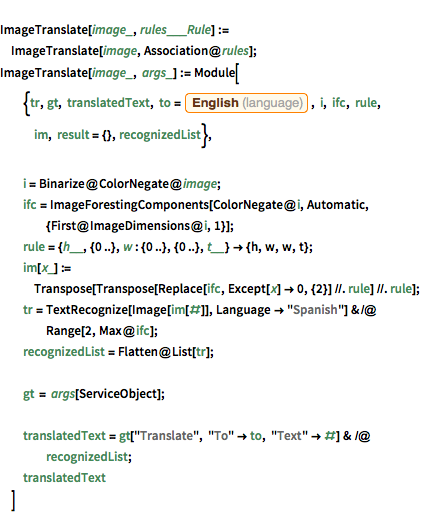Click 'Language' option in TextRecognize line
This screenshot has height=513, width=424.
point(243,310)
